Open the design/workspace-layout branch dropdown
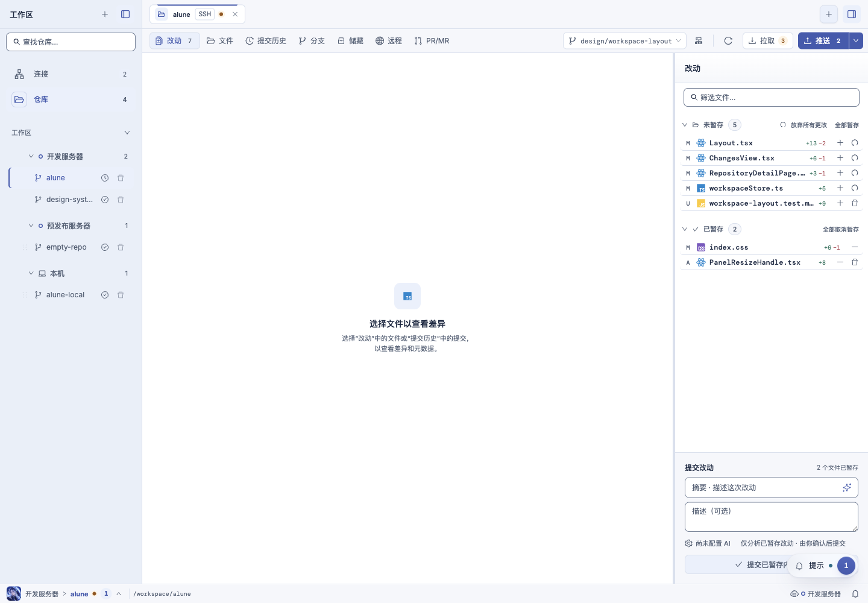 (x=624, y=41)
